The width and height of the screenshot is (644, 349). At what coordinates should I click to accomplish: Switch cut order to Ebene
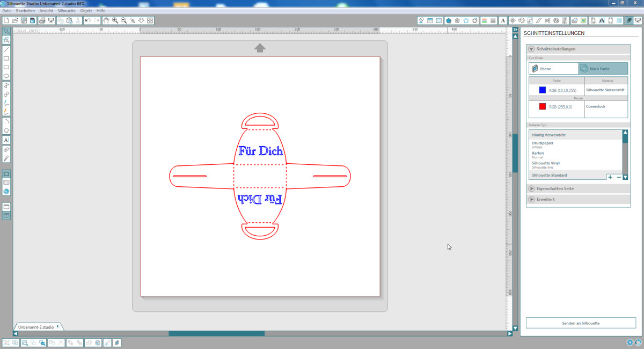pyautogui.click(x=553, y=69)
